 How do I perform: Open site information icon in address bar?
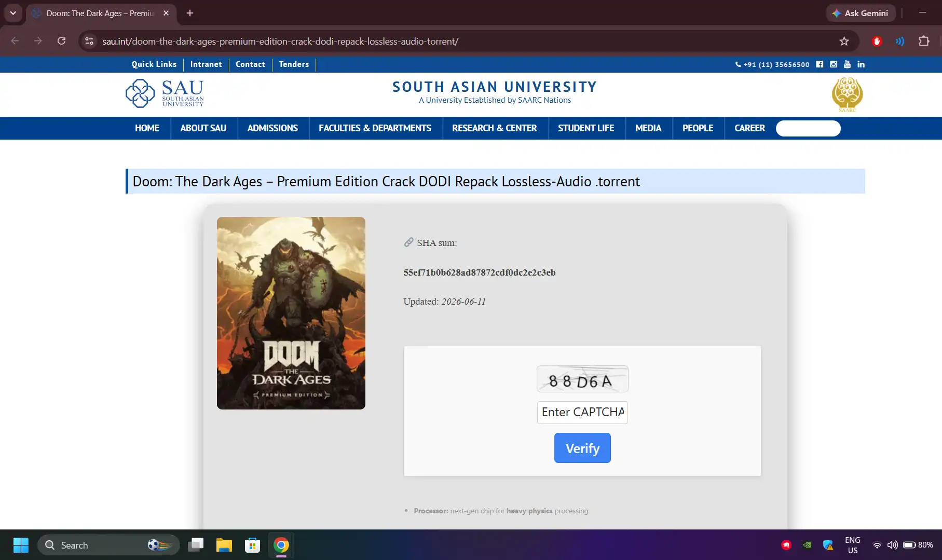point(89,41)
